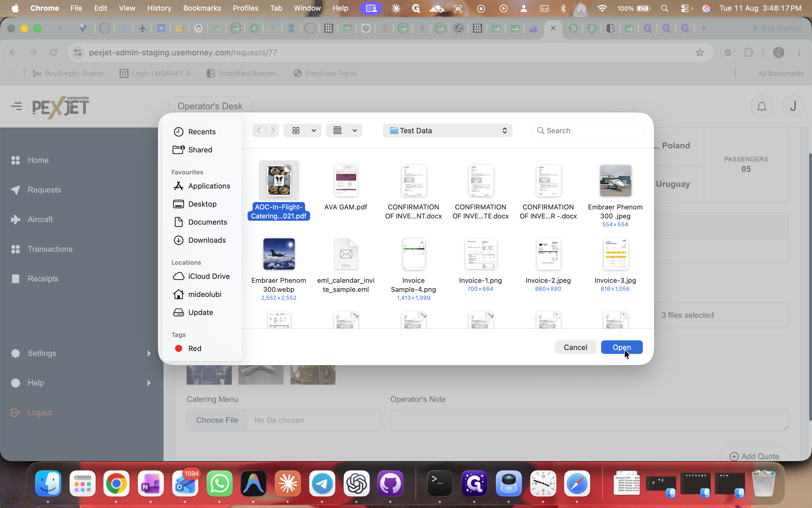The image size is (812, 508).
Task: Click the Open button in file dialog
Action: tap(622, 347)
